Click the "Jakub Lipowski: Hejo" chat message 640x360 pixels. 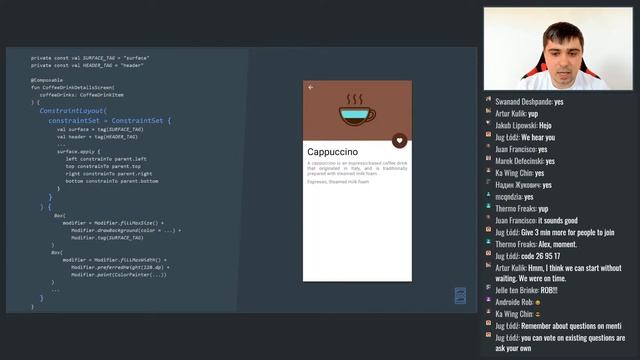pos(523,126)
